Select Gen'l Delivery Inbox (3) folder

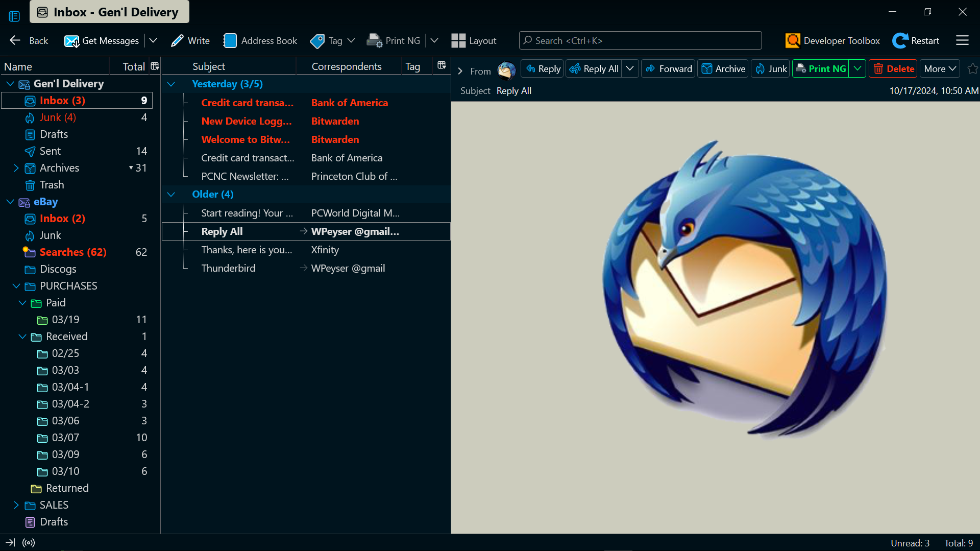point(77,101)
